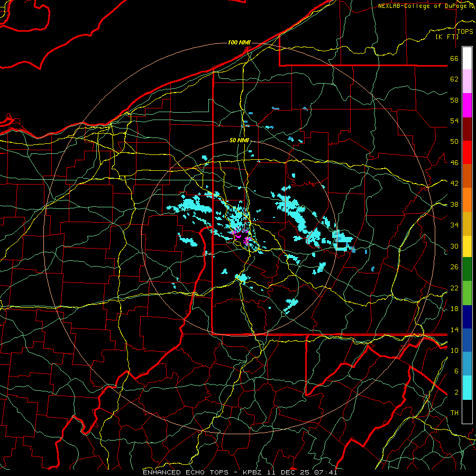This screenshot has height=476, width=476.
Task: Click the medium blue legend swatch
Action: [x=467, y=340]
